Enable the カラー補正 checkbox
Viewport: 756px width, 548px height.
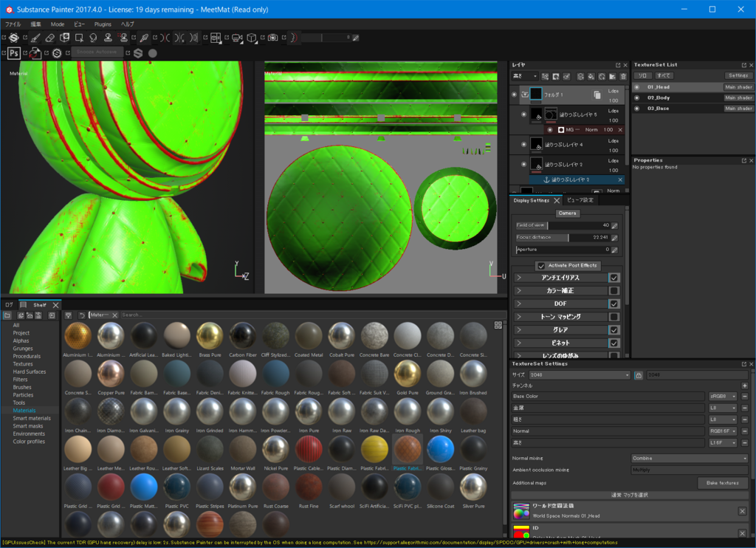click(x=614, y=291)
